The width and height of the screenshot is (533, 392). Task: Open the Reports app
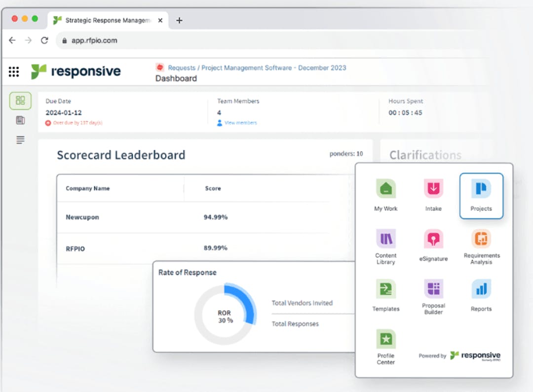click(x=481, y=289)
